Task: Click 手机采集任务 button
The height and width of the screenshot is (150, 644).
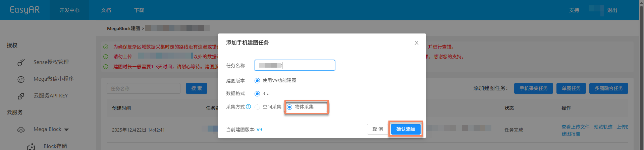Action: 534,88
